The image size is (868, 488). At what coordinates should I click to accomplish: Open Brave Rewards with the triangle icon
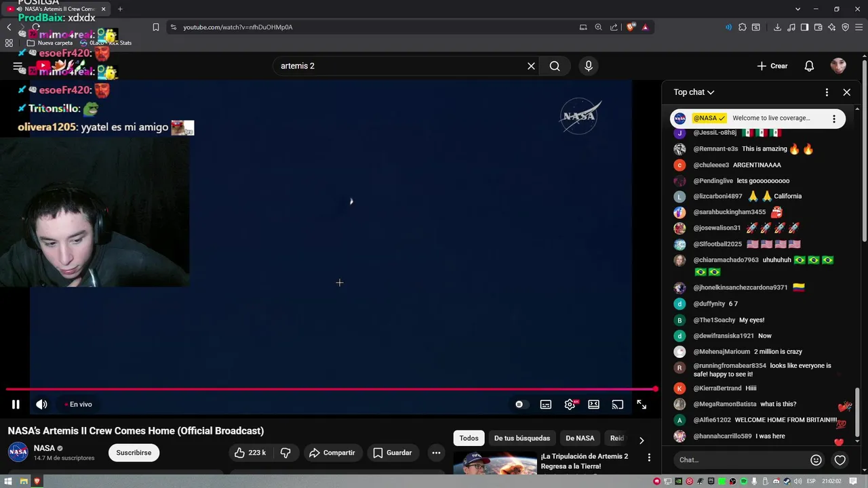point(645,27)
